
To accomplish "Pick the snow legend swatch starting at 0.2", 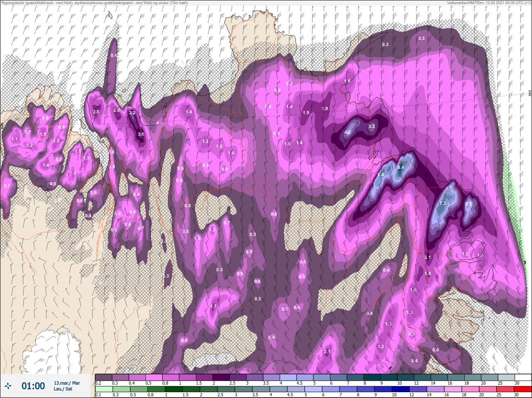I will click(x=104, y=377).
